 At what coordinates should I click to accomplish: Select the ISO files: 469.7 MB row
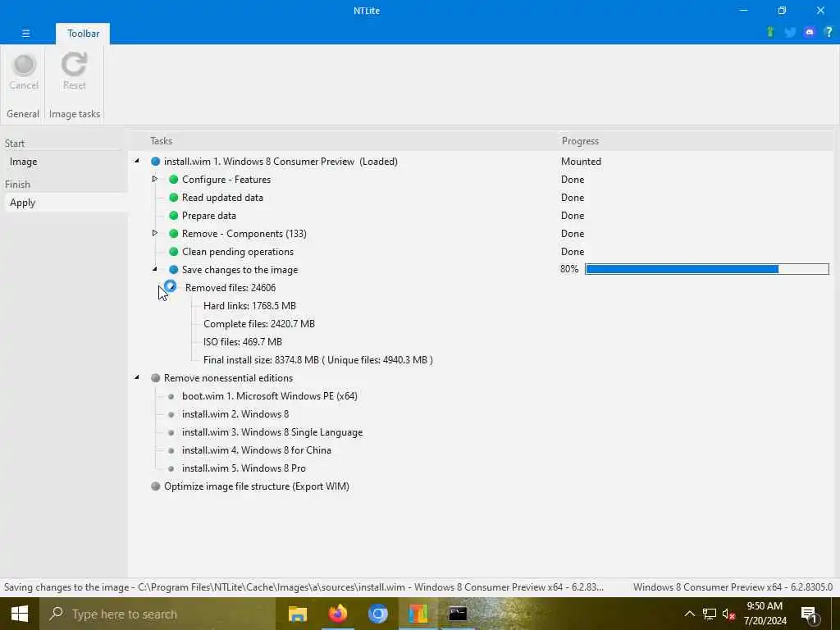point(243,342)
